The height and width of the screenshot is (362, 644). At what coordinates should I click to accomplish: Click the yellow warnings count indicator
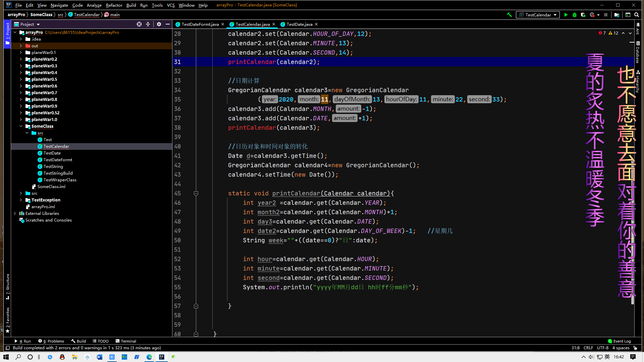[x=613, y=33]
